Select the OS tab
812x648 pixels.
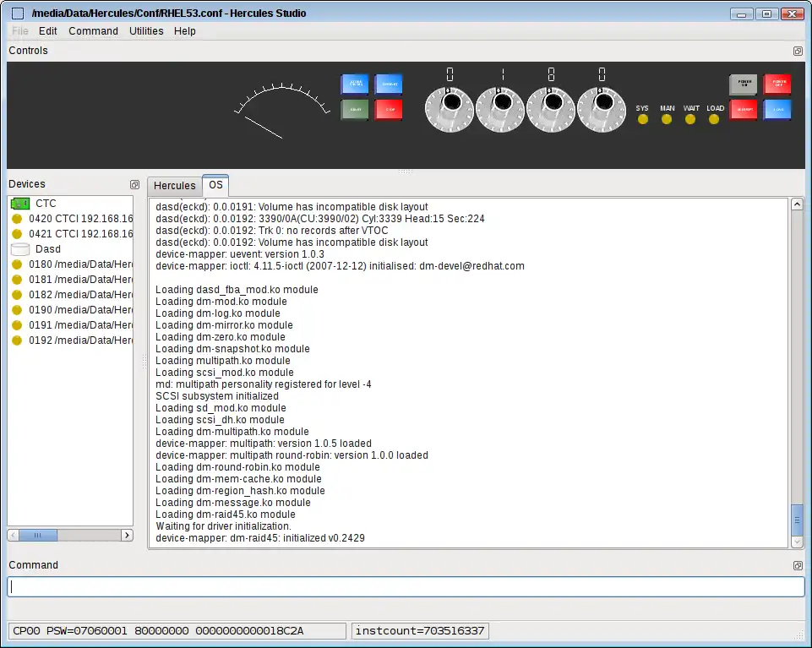(215, 185)
